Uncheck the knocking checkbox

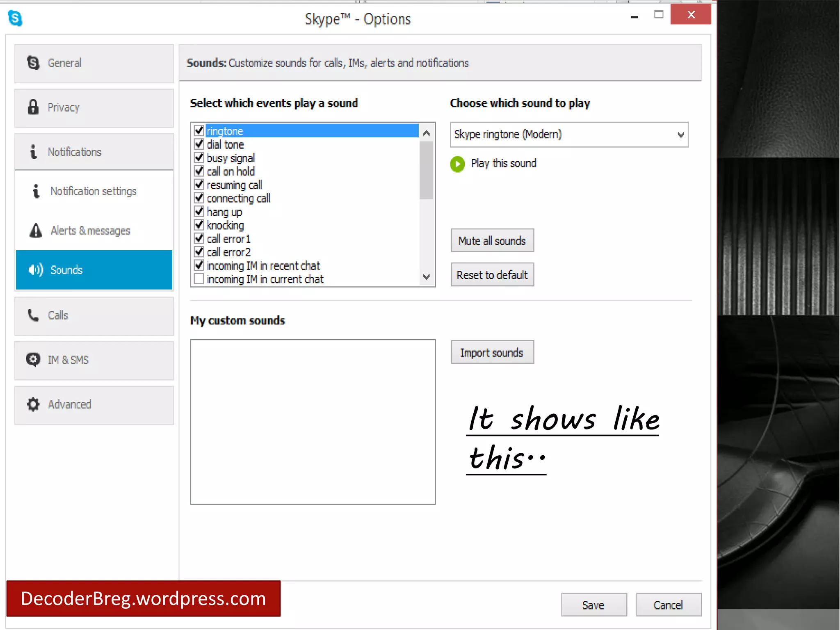[x=199, y=225]
